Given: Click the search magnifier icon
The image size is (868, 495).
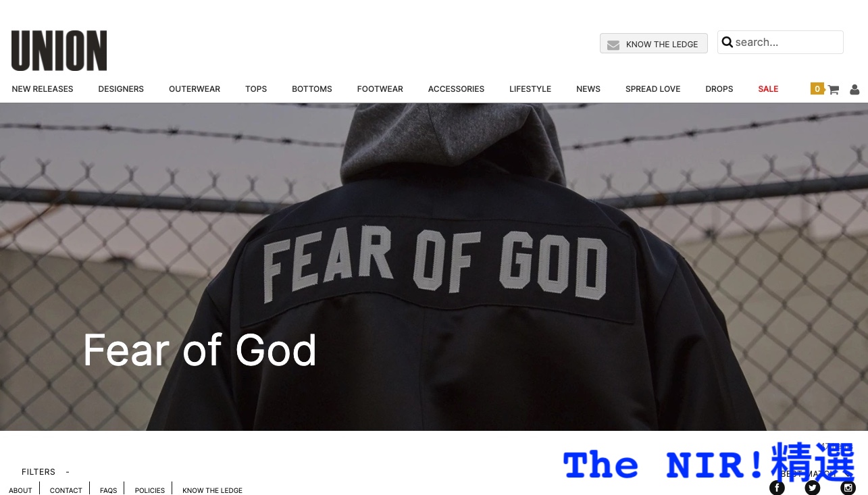Looking at the screenshot, I should point(727,42).
